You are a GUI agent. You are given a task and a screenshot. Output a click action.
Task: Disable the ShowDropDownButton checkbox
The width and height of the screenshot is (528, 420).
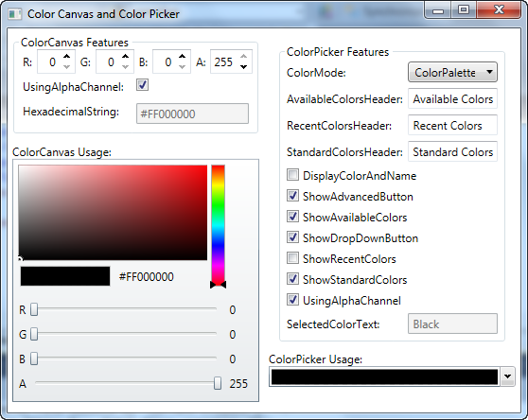(292, 237)
